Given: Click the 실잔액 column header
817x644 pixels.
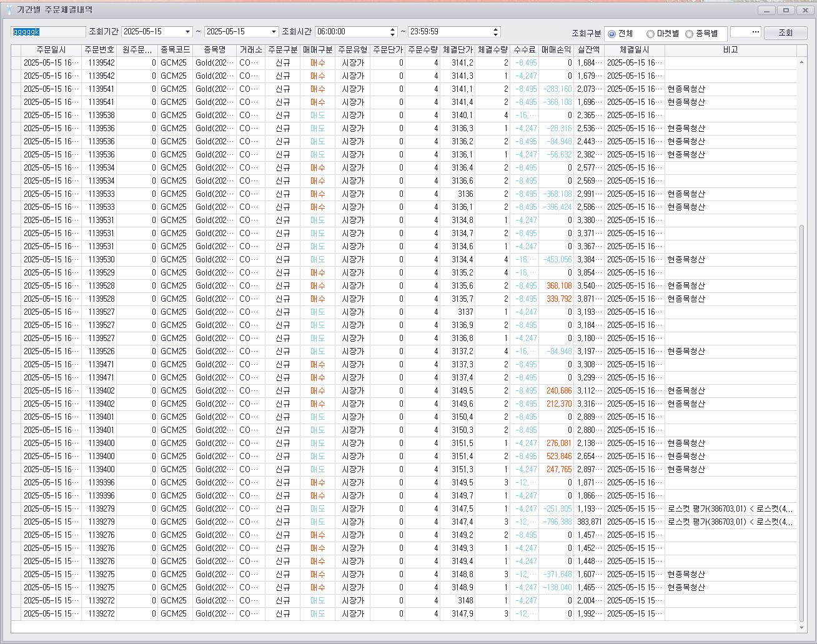Looking at the screenshot, I should pos(589,50).
